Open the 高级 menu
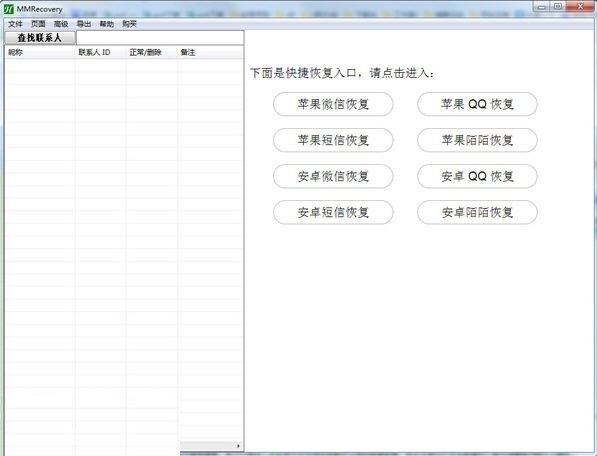Image resolution: width=597 pixels, height=456 pixels. (x=61, y=24)
